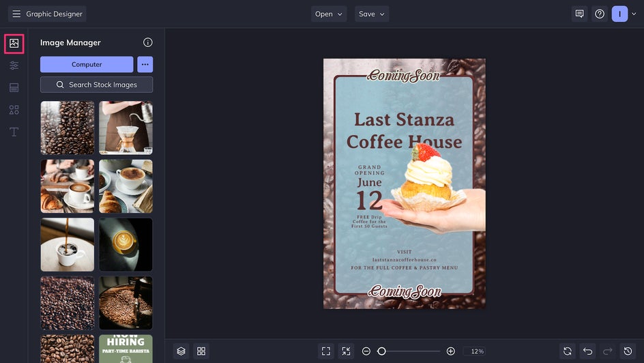
Task: Select the GRAND OPENING text
Action: (x=370, y=170)
